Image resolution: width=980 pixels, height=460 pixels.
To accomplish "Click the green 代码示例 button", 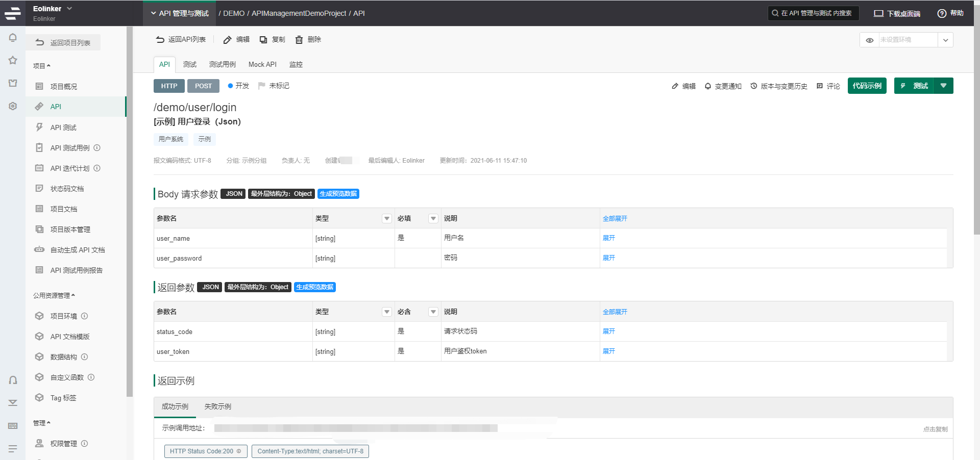I will pos(867,86).
